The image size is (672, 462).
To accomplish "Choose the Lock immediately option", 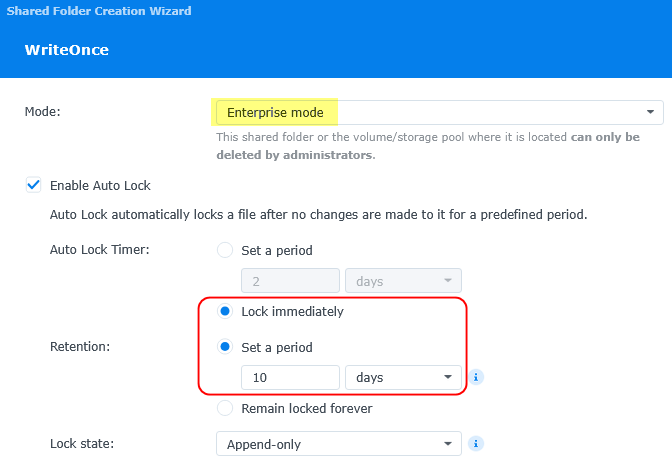I will [x=225, y=311].
